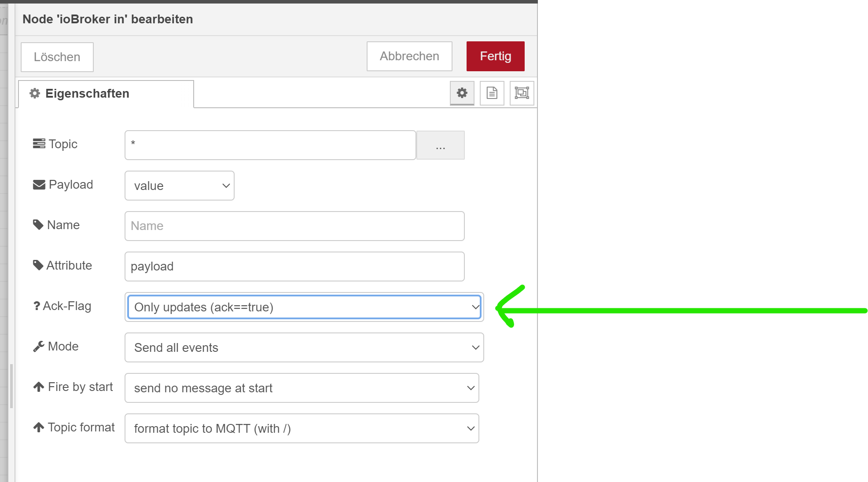Click the Mode wrench icon
Image resolution: width=868 pixels, height=482 pixels.
coord(39,347)
